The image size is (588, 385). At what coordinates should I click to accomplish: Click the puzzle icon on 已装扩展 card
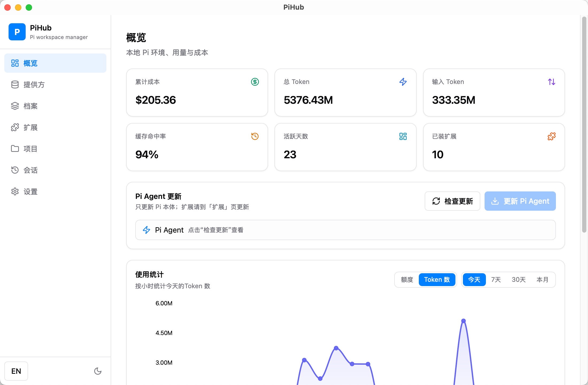pyautogui.click(x=552, y=136)
